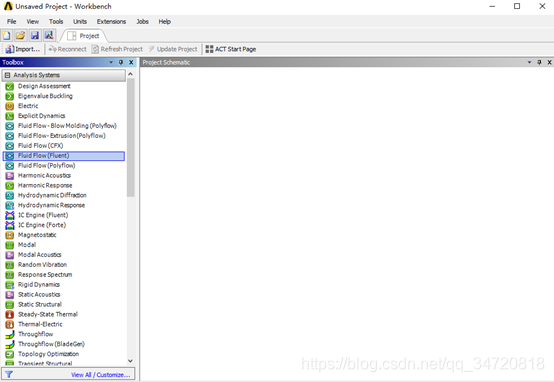
Task: Collapse the Analysis Systems group
Action: click(7, 75)
